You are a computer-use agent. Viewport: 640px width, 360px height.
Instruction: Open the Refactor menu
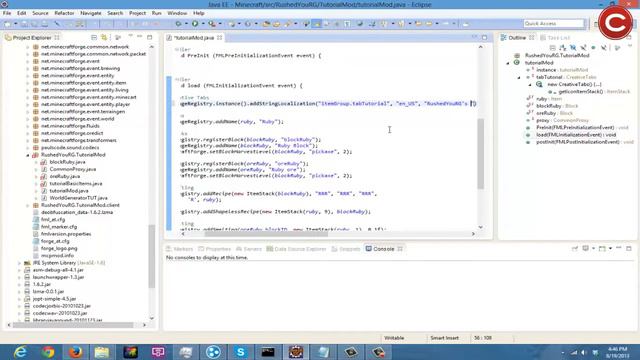point(64,13)
